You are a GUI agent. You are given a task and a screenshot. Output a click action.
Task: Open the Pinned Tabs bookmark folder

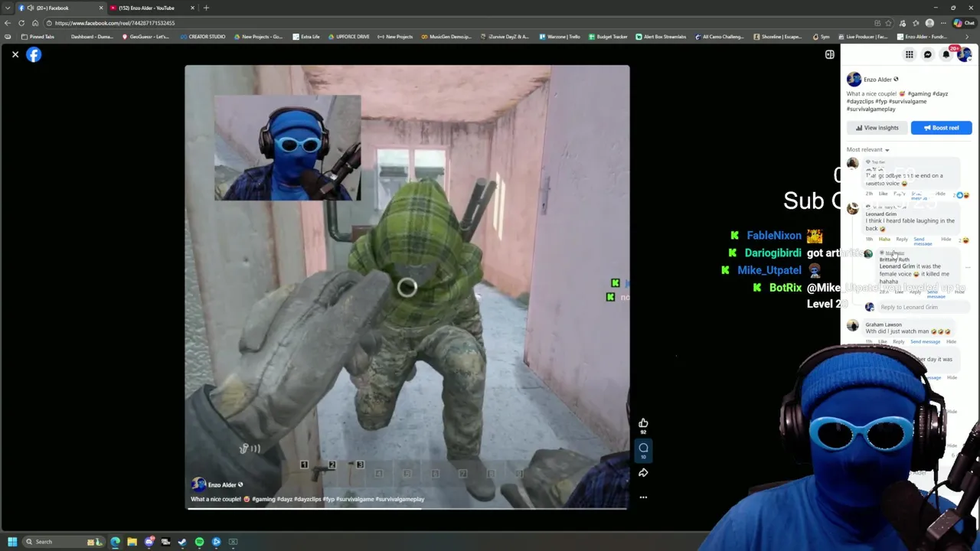38,37
